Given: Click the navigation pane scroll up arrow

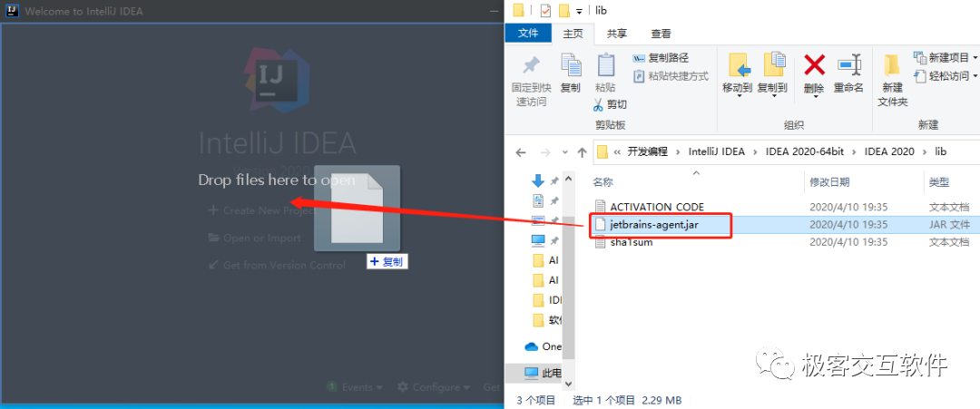Looking at the screenshot, I should 568,180.
